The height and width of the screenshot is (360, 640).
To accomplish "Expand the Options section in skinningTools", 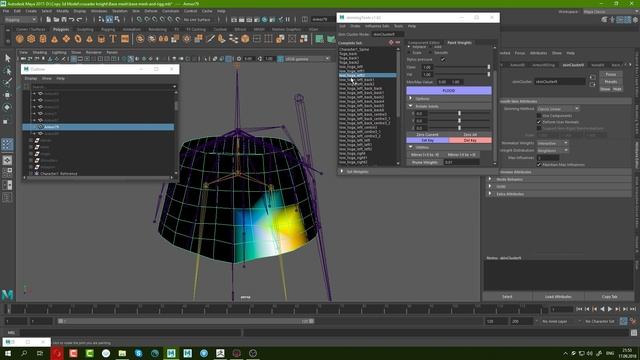I will pyautogui.click(x=411, y=98).
